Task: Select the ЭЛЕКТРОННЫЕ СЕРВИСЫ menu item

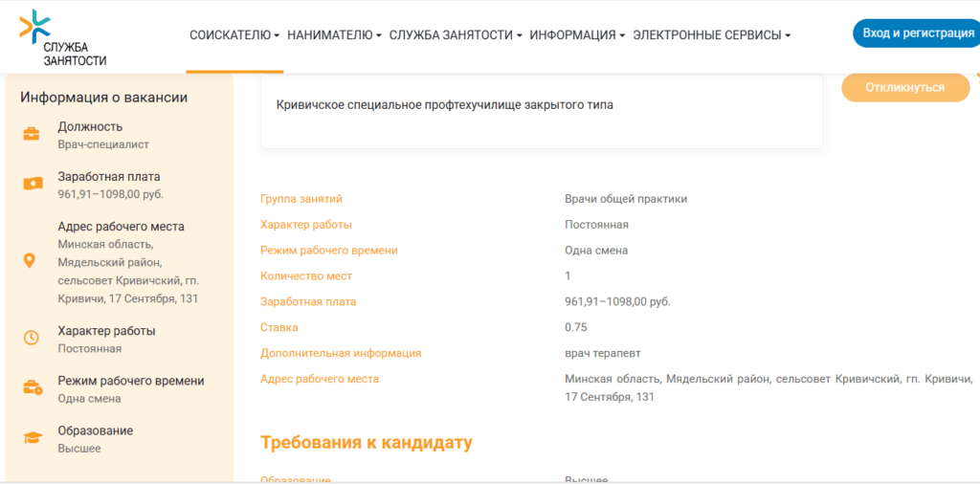Action: (x=711, y=35)
